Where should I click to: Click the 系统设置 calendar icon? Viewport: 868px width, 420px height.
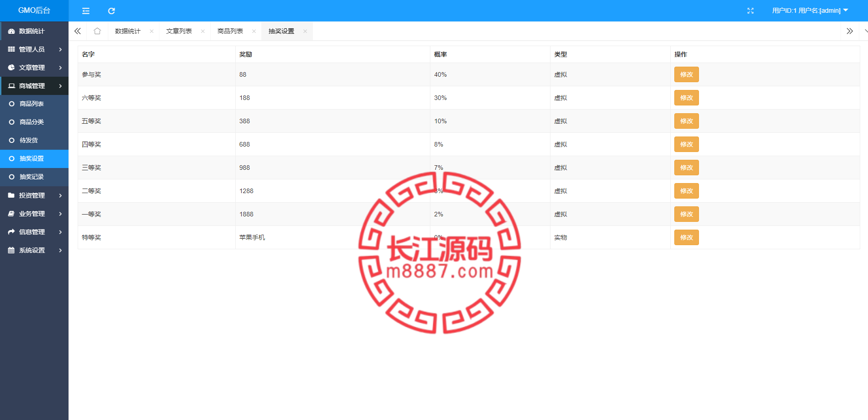(x=11, y=250)
